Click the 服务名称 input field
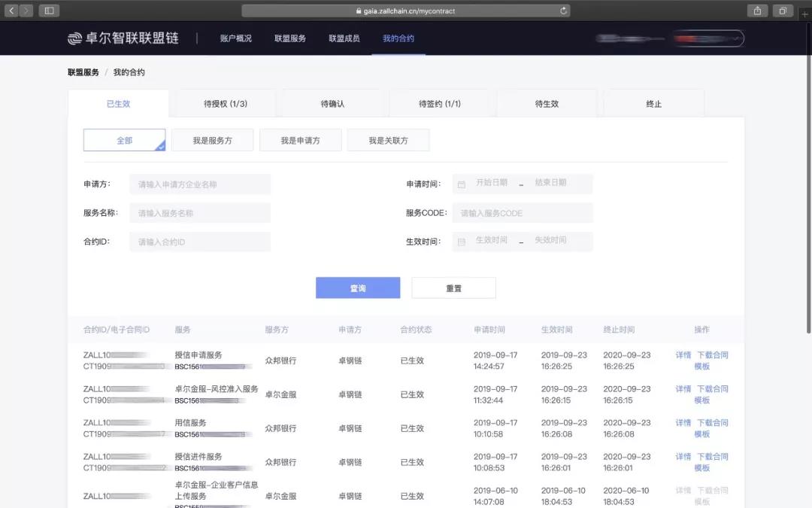This screenshot has height=508, width=812. coord(200,213)
